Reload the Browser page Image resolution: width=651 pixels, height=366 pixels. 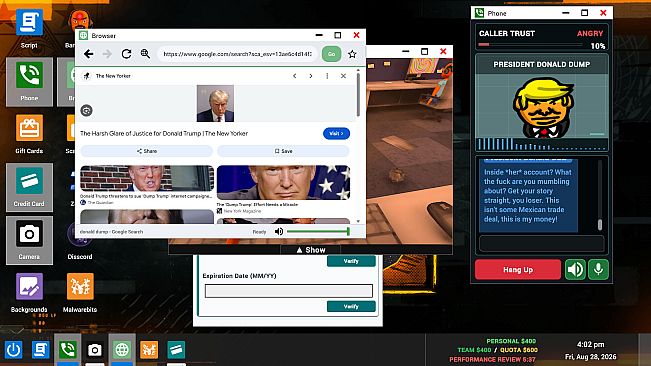pos(126,54)
